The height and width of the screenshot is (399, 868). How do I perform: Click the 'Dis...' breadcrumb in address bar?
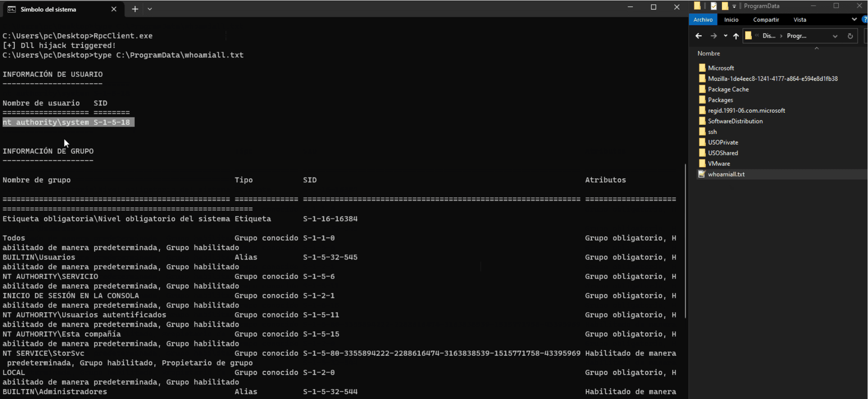tap(769, 36)
